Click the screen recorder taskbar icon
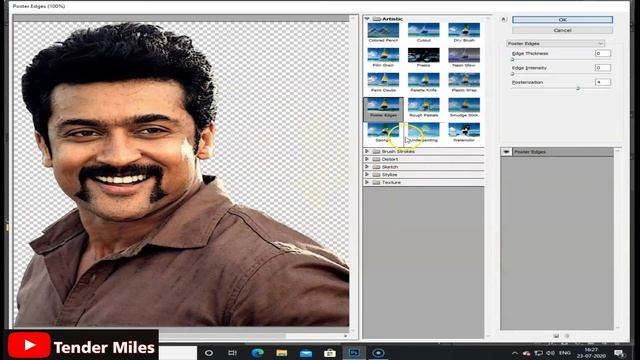Screen dimensions: 640x360 tap(378, 353)
